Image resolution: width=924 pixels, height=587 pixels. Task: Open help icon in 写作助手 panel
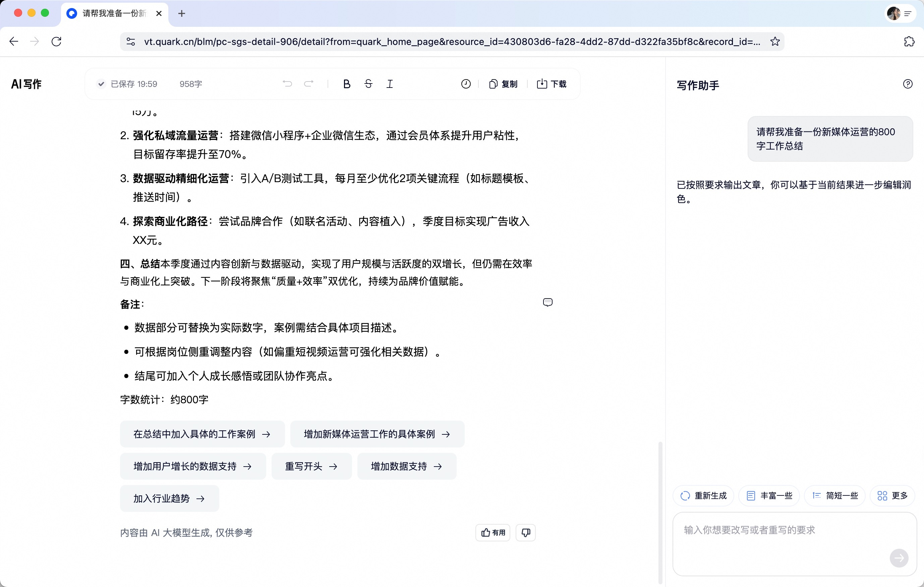(908, 84)
